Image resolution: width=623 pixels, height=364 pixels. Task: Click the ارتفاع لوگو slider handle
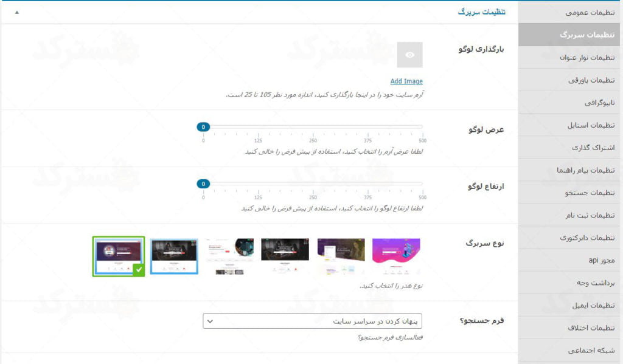pos(203,184)
